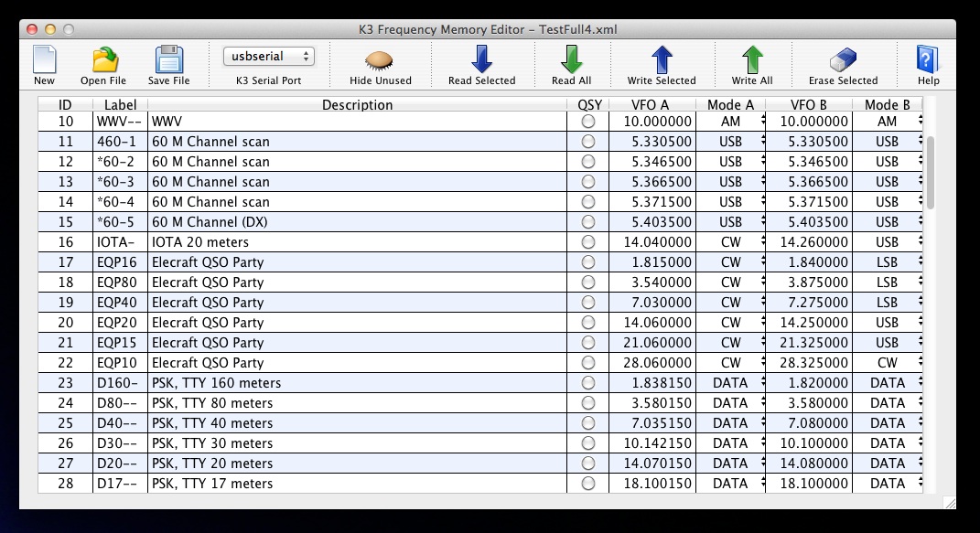Click Erase Selected eraser icon
The height and width of the screenshot is (533, 980).
point(843,61)
